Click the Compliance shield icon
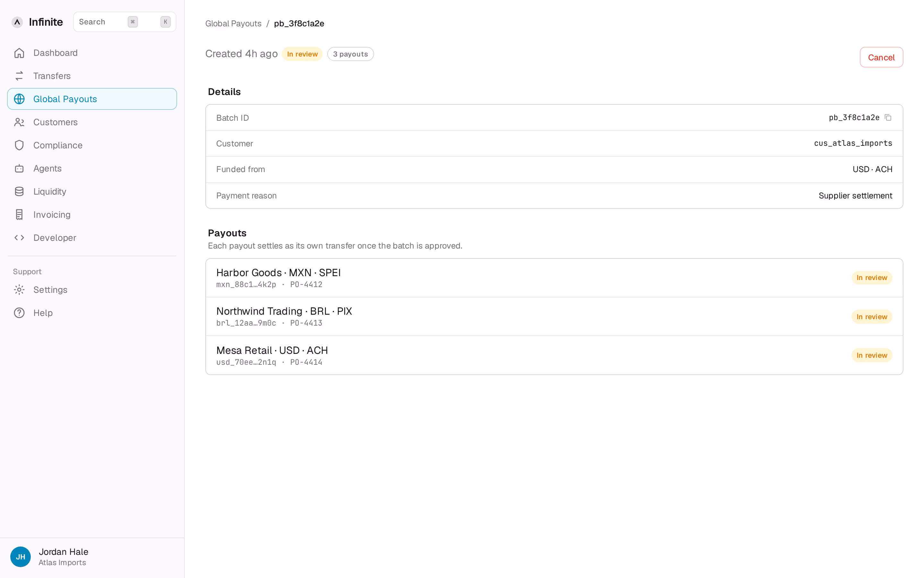The width and height of the screenshot is (924, 578). pyautogui.click(x=19, y=145)
